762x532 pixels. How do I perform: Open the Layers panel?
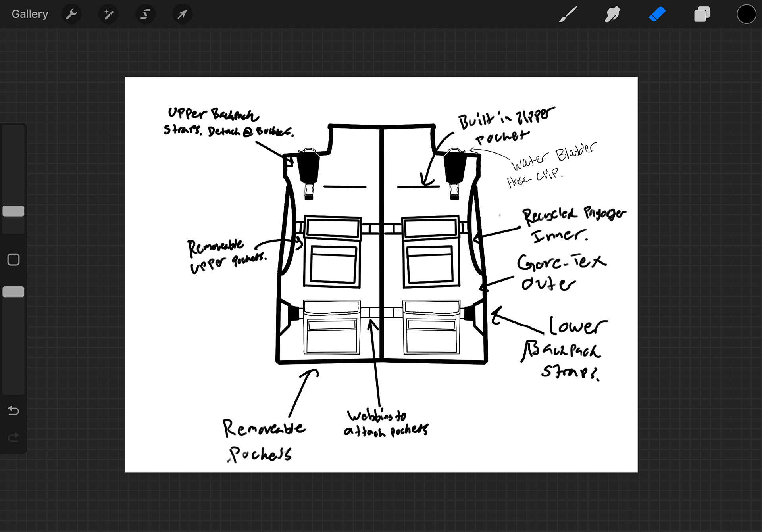[x=702, y=14]
